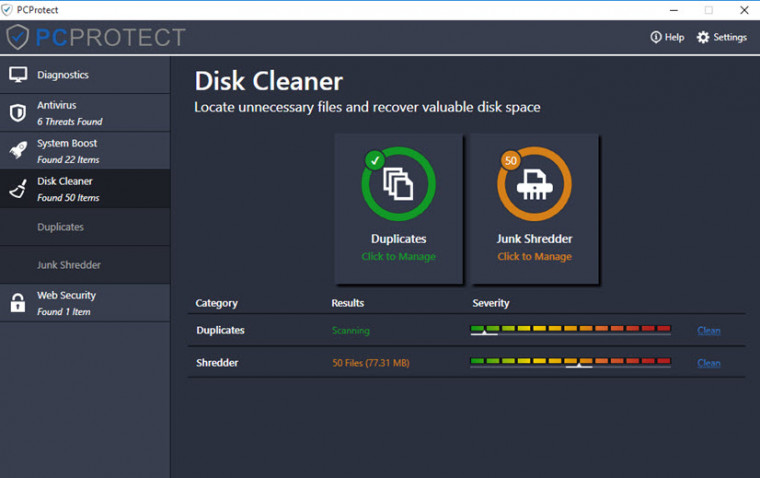Click 'Found 22 Items' under System Boost
This screenshot has width=760, height=478.
68,159
